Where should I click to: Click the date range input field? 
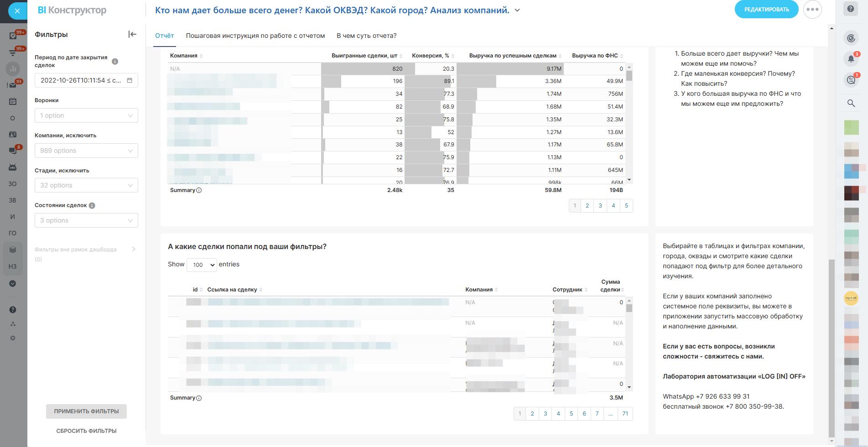[86, 80]
